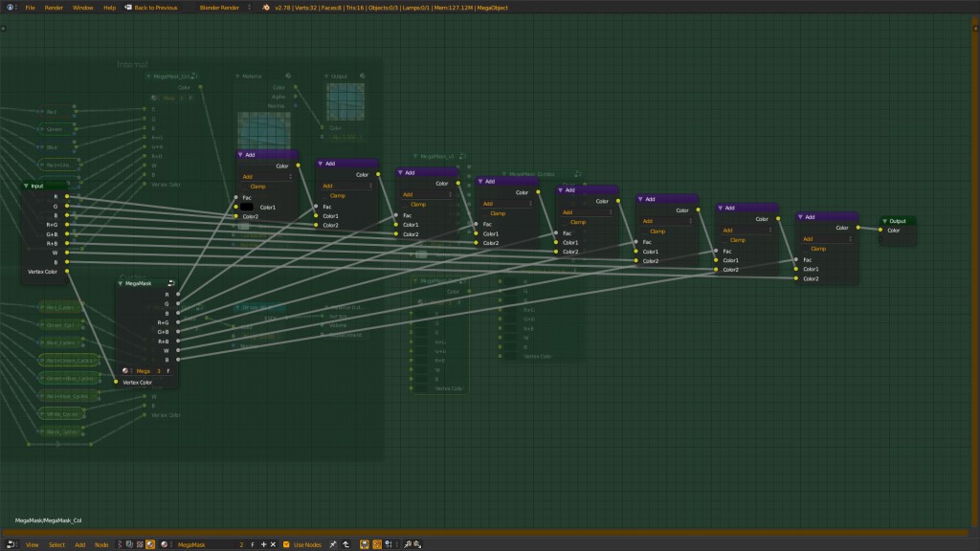Viewport: 980px width, 551px height.
Task: Click the black Color1 swatch on the Add node
Action: [x=247, y=208]
